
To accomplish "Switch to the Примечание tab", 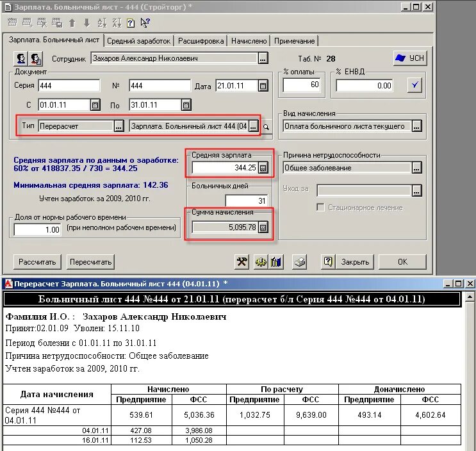I will pyautogui.click(x=294, y=41).
